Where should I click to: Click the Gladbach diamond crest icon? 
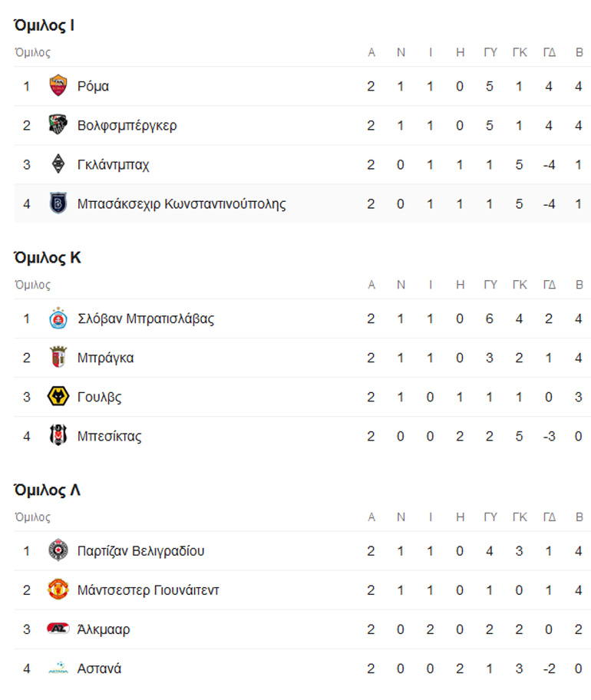click(58, 164)
